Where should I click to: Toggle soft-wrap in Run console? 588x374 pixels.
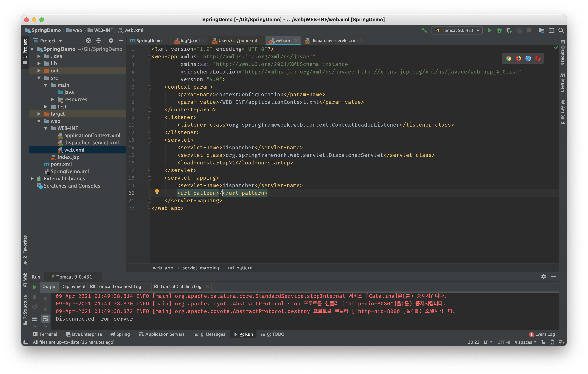45,318
